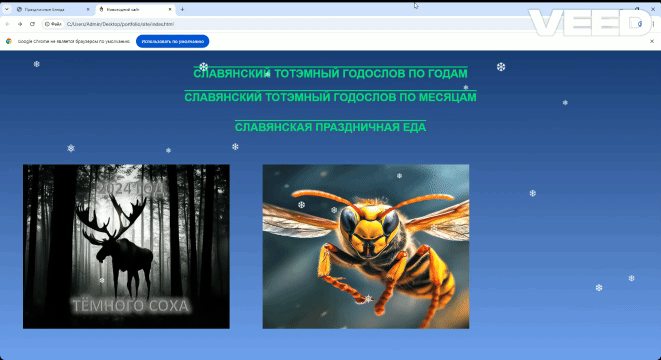Click the dark moose 2024 год image

click(126, 247)
